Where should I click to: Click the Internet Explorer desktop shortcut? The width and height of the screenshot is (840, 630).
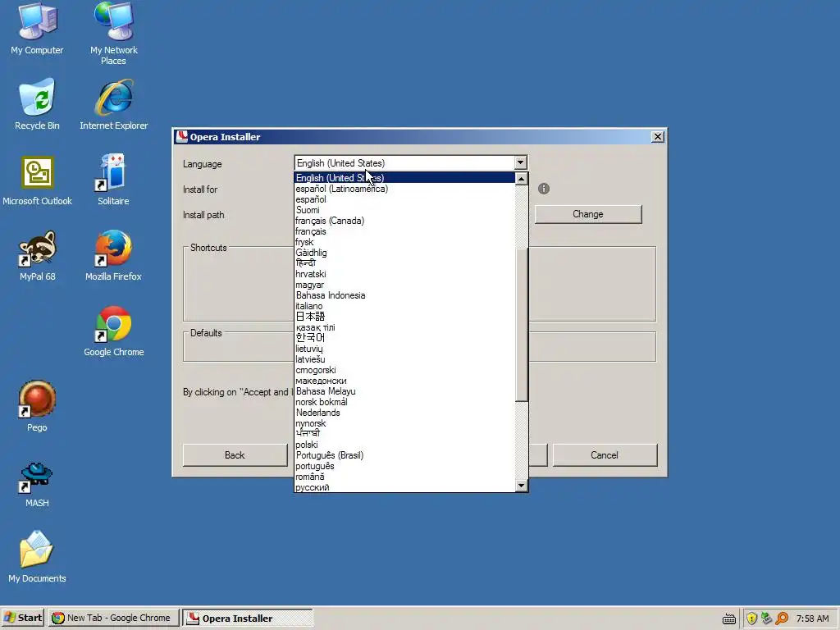point(113,104)
